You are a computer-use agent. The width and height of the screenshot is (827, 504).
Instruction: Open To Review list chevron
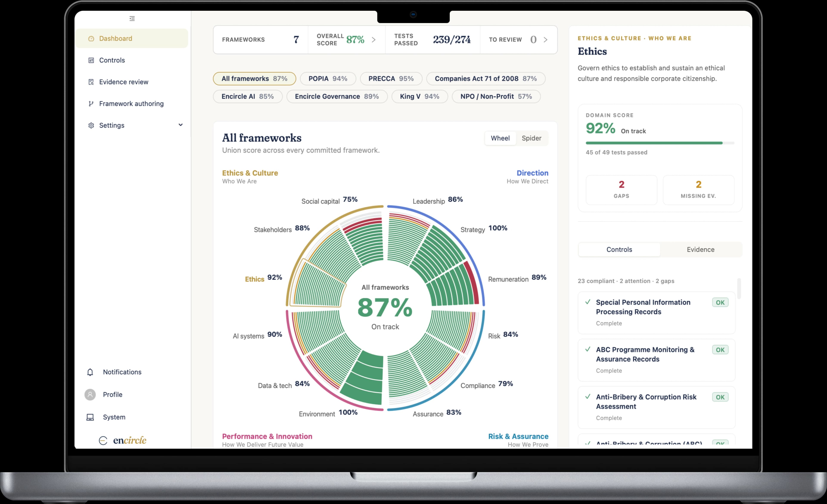click(x=545, y=40)
